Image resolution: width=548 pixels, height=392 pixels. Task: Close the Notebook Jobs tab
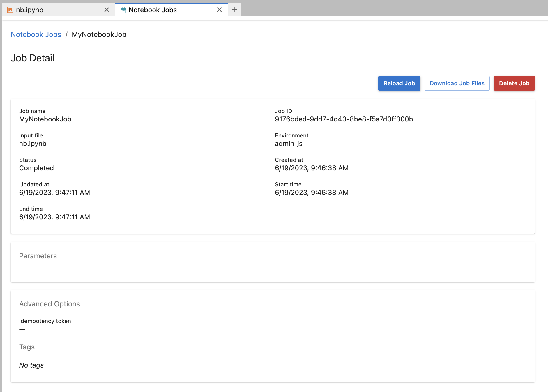point(219,10)
